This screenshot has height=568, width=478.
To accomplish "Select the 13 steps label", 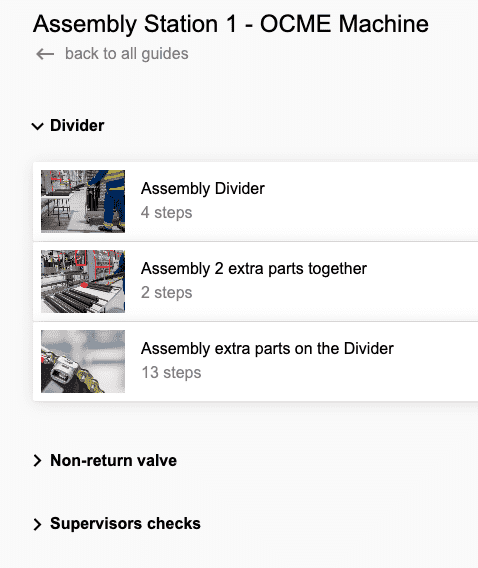I will [x=171, y=373].
